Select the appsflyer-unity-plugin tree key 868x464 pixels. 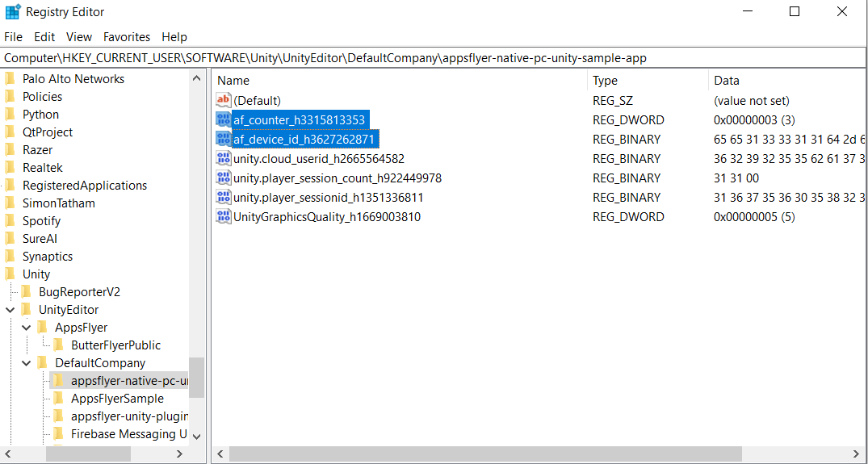129,416
